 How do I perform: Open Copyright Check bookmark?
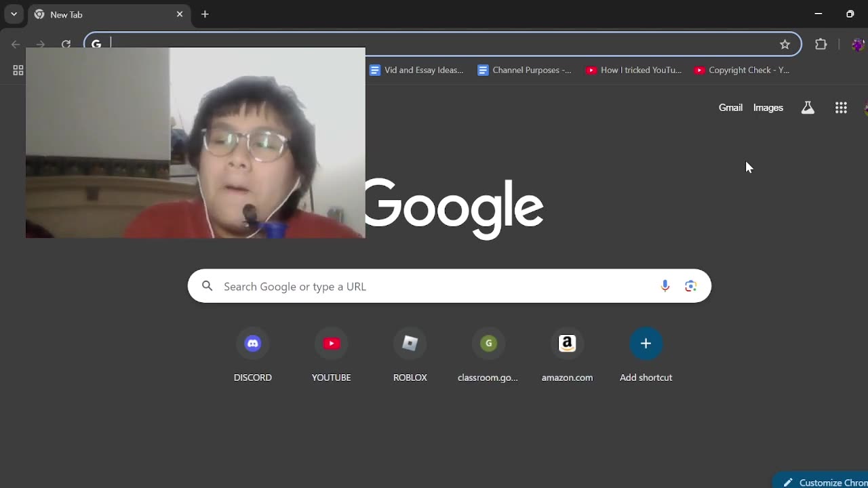(742, 70)
